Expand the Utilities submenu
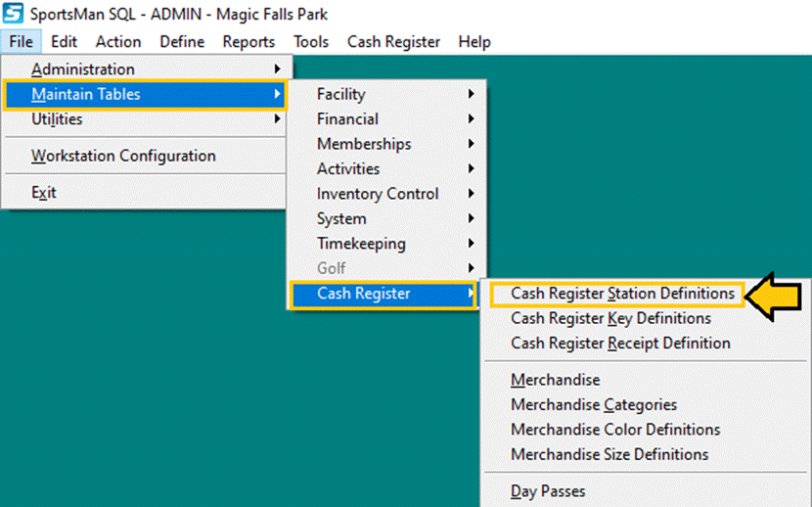Screen dimensions: 812x507 coord(57,119)
